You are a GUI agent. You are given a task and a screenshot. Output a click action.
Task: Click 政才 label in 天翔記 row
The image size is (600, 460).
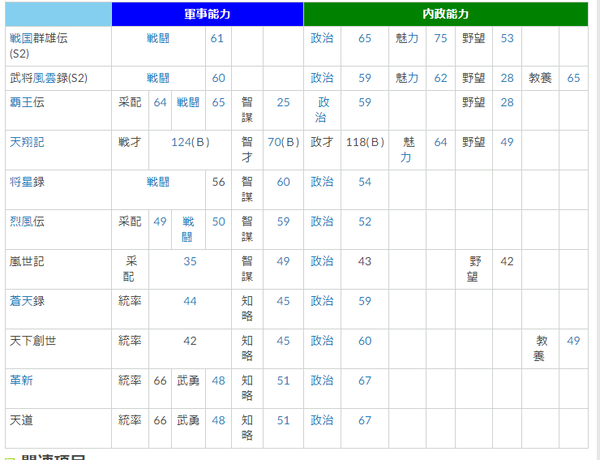pos(322,142)
